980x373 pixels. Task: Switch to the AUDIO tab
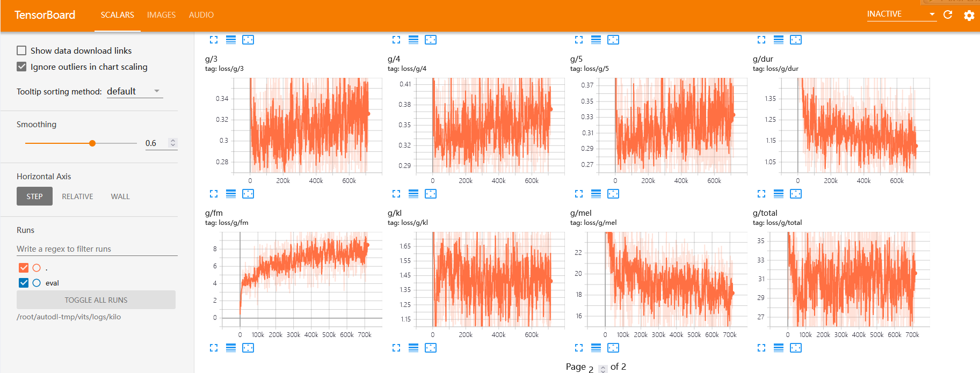click(201, 15)
